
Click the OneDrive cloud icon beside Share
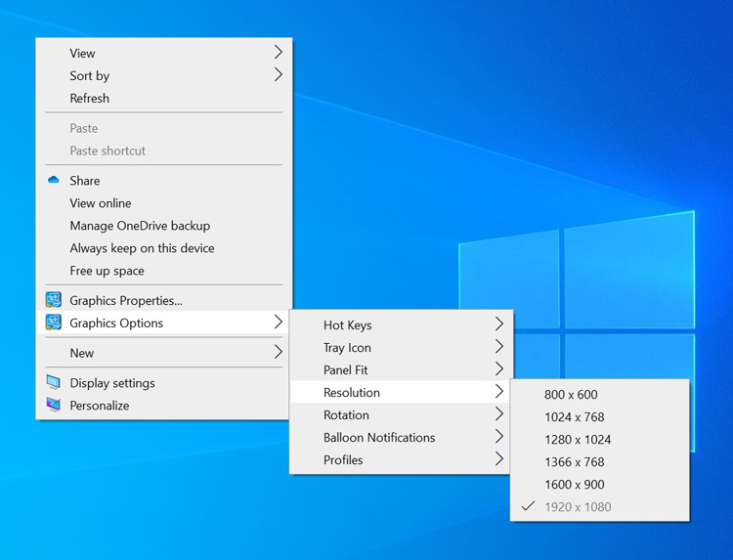pos(54,180)
